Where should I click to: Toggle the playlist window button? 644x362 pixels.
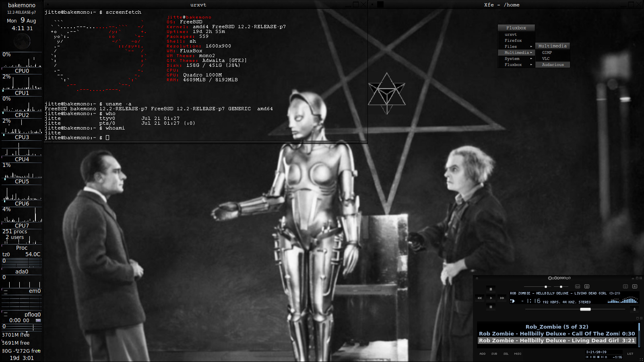(587, 286)
